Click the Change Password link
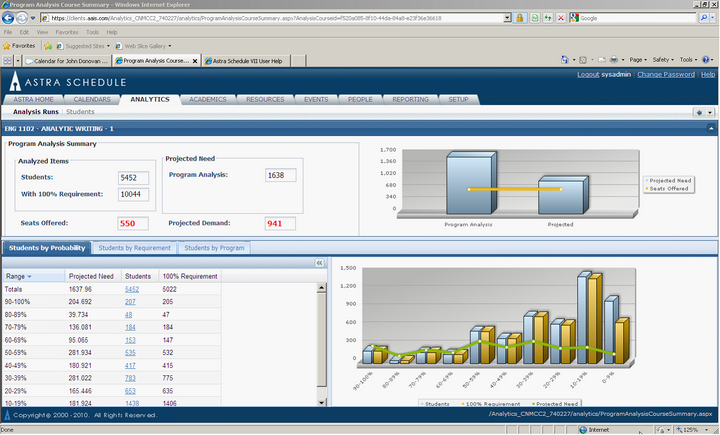This screenshot has height=435, width=720. click(666, 74)
